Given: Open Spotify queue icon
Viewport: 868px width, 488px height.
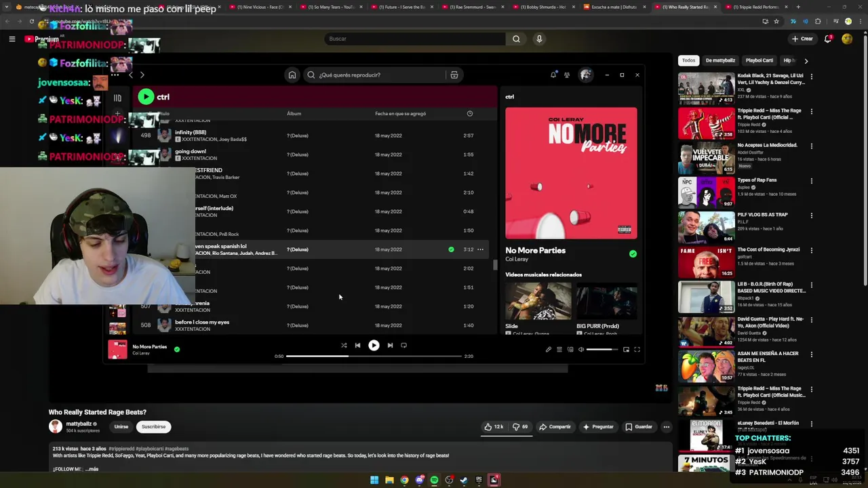Looking at the screenshot, I should tap(559, 350).
